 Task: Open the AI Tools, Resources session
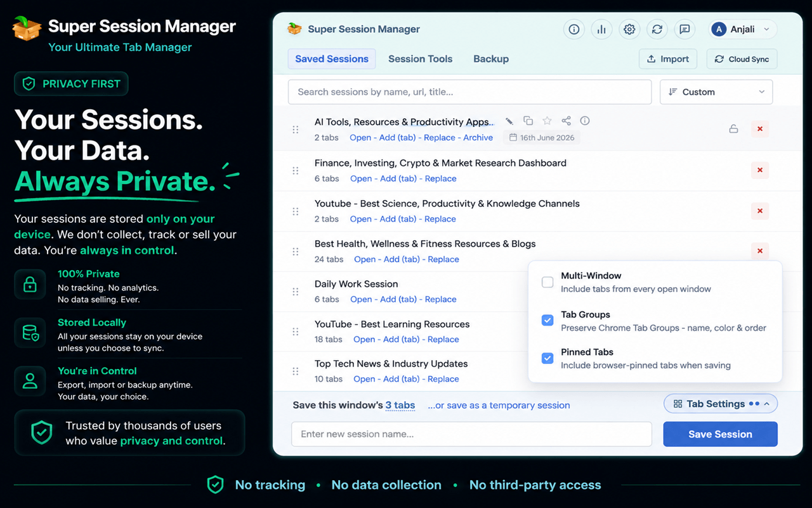click(360, 138)
